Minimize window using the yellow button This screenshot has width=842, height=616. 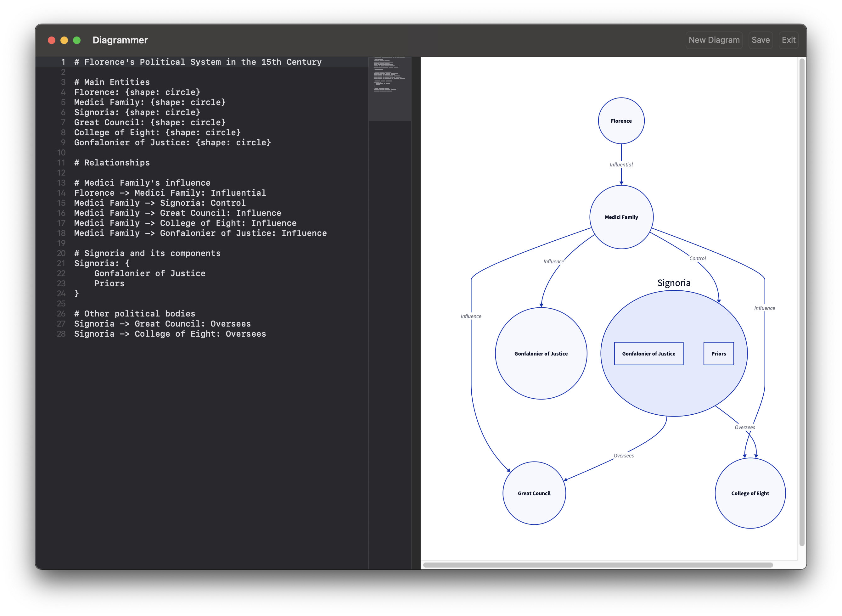tap(64, 40)
